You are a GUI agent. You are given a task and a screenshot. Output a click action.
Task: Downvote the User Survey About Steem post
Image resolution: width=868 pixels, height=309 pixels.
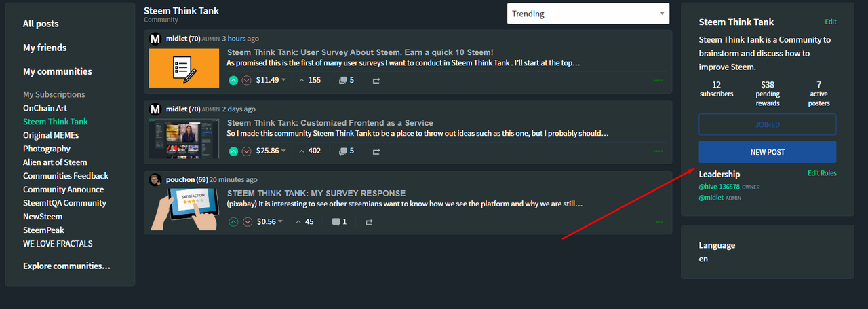246,80
